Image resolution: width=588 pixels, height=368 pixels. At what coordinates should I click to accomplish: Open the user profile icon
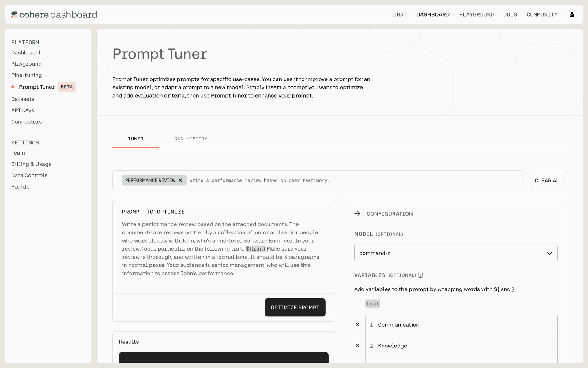pyautogui.click(x=571, y=14)
